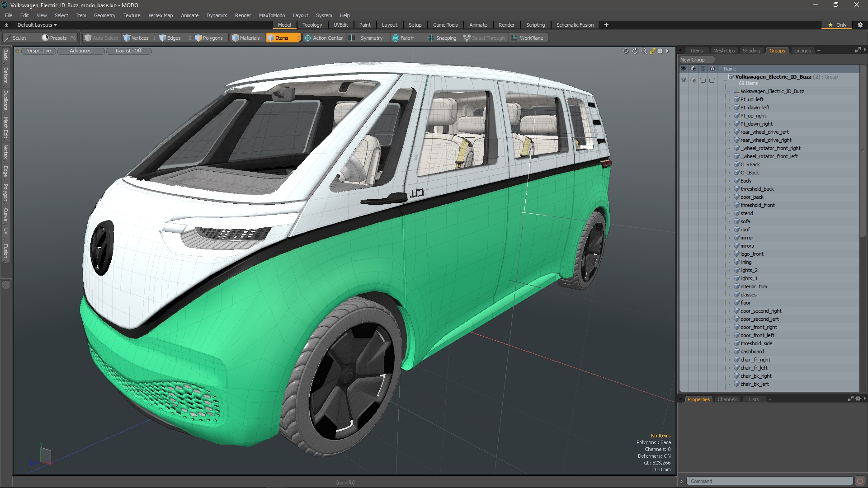Open the WorkPlane menu

coord(528,38)
